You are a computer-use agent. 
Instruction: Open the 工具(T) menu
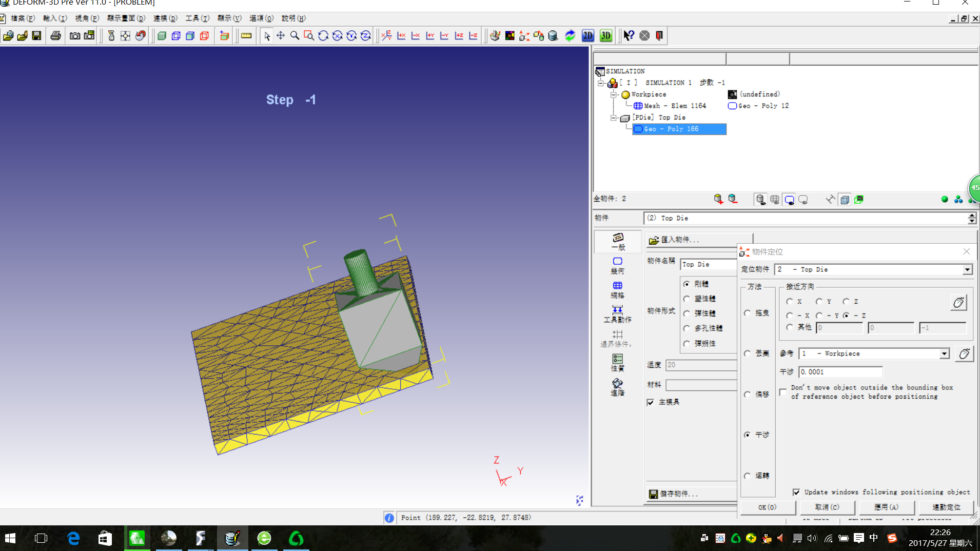[197, 18]
